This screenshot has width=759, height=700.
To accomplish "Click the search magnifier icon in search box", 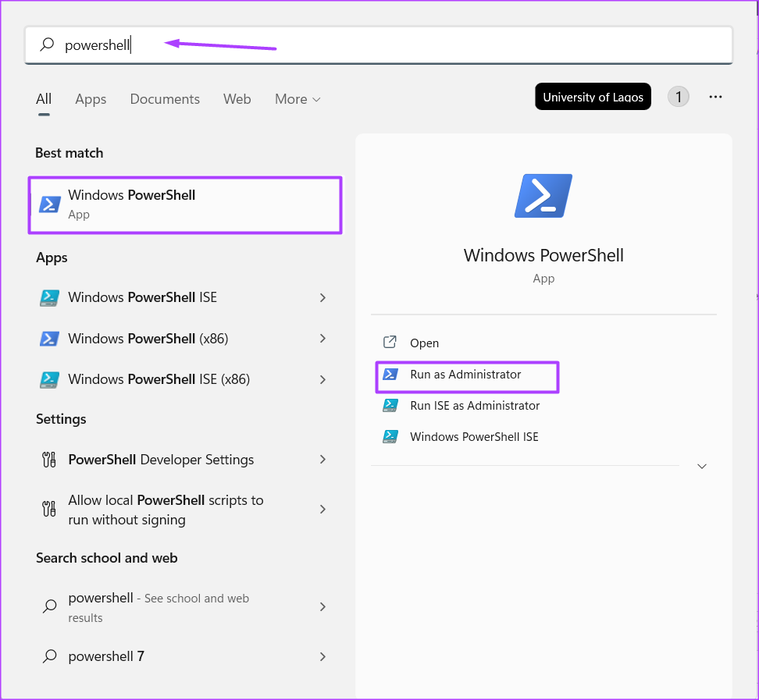I will (x=47, y=44).
